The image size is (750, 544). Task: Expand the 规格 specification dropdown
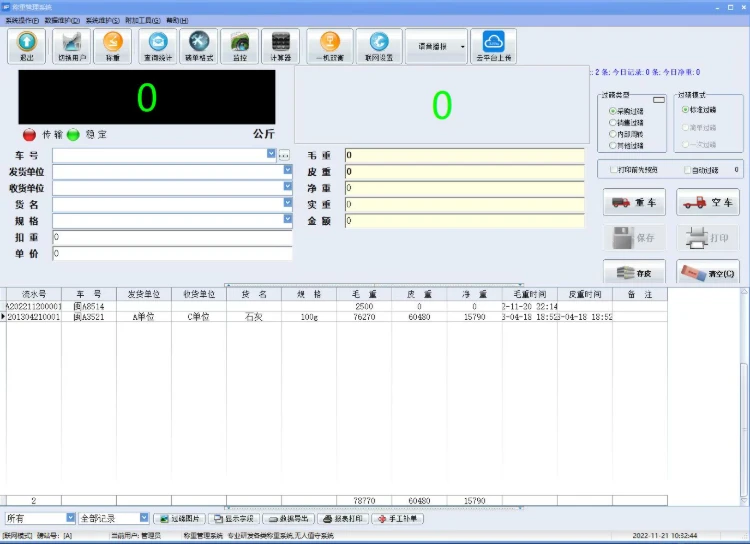click(x=287, y=219)
